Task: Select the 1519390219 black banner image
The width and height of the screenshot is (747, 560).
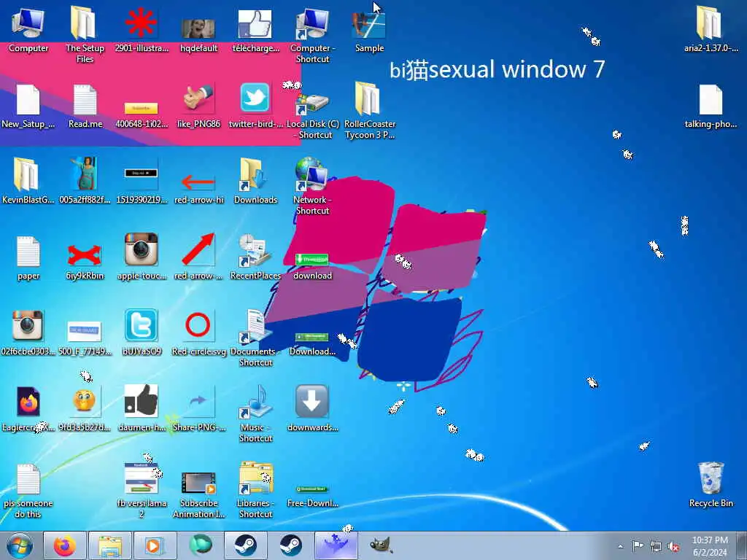Action: [x=142, y=186]
